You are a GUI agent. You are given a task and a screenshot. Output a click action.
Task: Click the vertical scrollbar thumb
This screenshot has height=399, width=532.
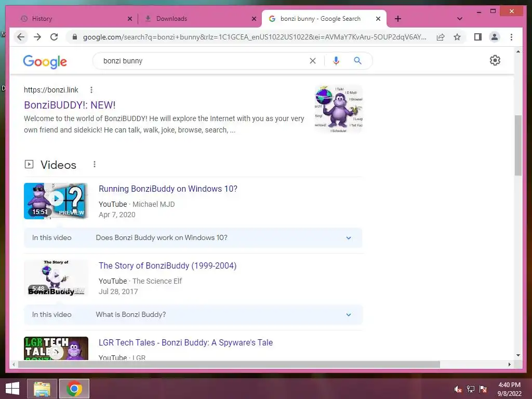pos(518,145)
